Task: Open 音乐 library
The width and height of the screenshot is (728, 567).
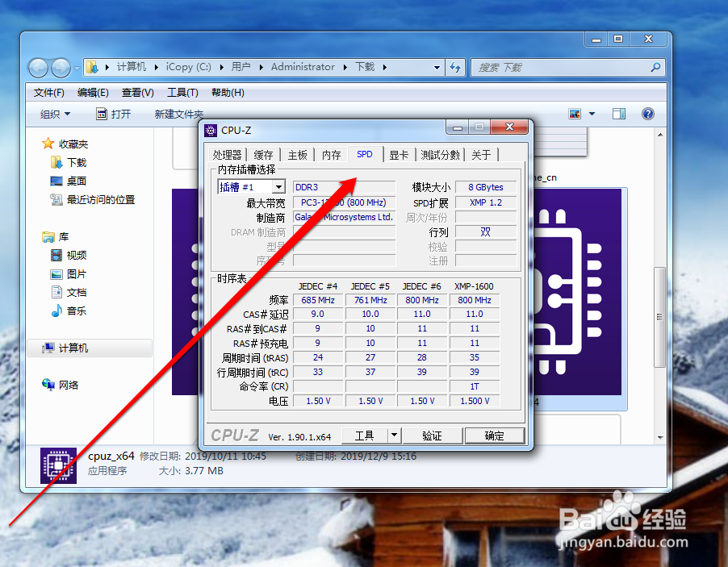Action: [69, 311]
